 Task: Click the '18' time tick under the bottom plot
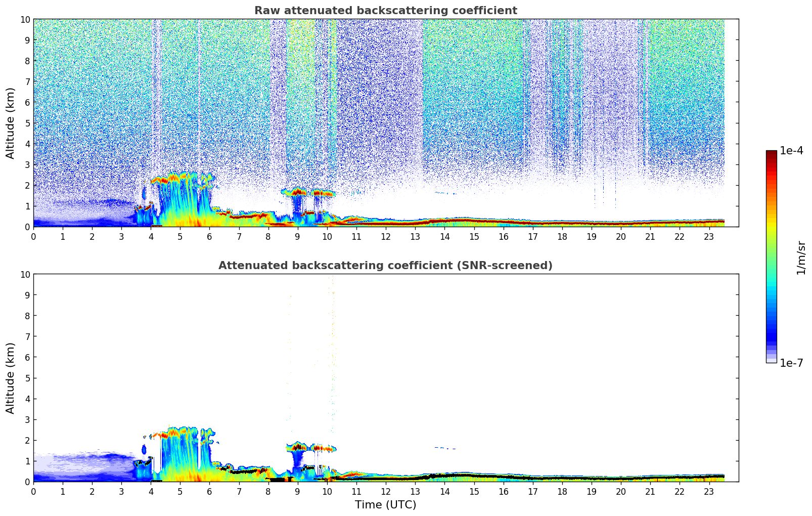562,492
